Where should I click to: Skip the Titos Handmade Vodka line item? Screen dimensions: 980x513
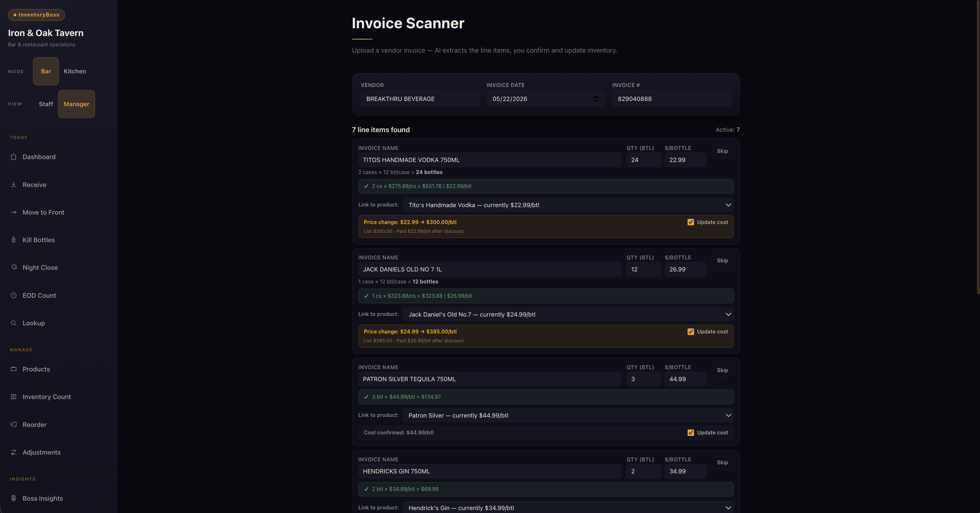722,151
